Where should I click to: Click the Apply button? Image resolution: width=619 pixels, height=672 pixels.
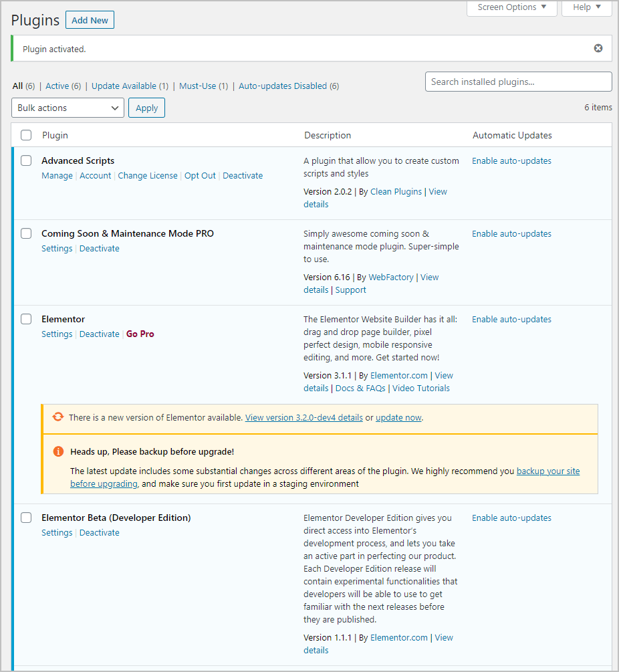point(146,108)
